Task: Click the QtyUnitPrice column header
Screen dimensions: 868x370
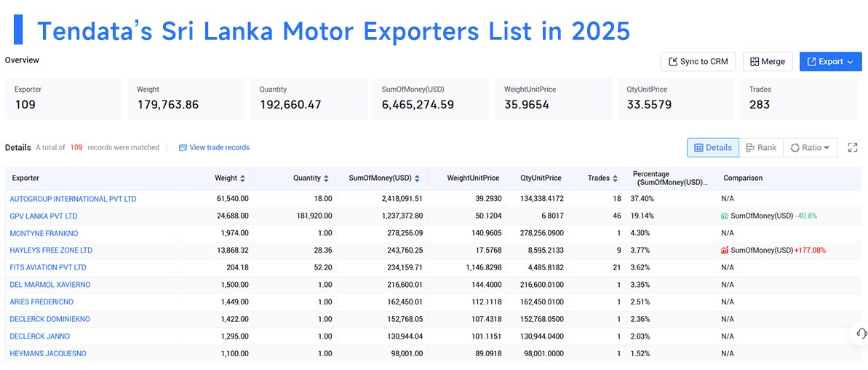Action: click(540, 178)
